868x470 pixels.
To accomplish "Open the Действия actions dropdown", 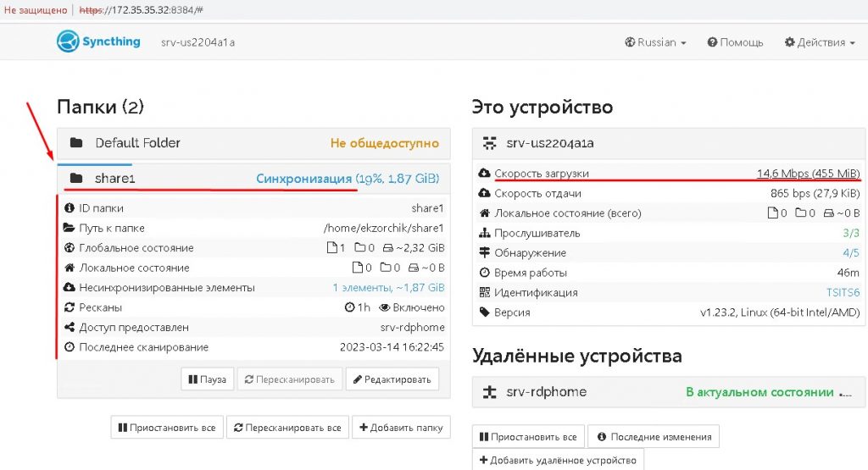I will point(819,42).
